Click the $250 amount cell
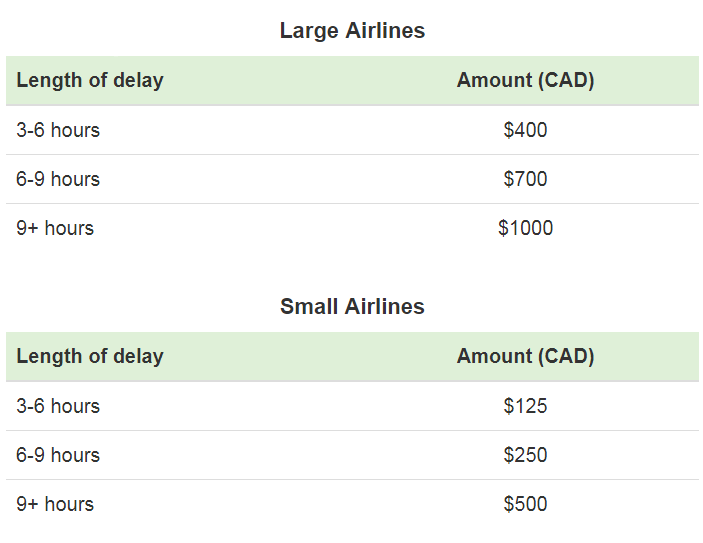Image resolution: width=703 pixels, height=543 pixels. point(525,455)
